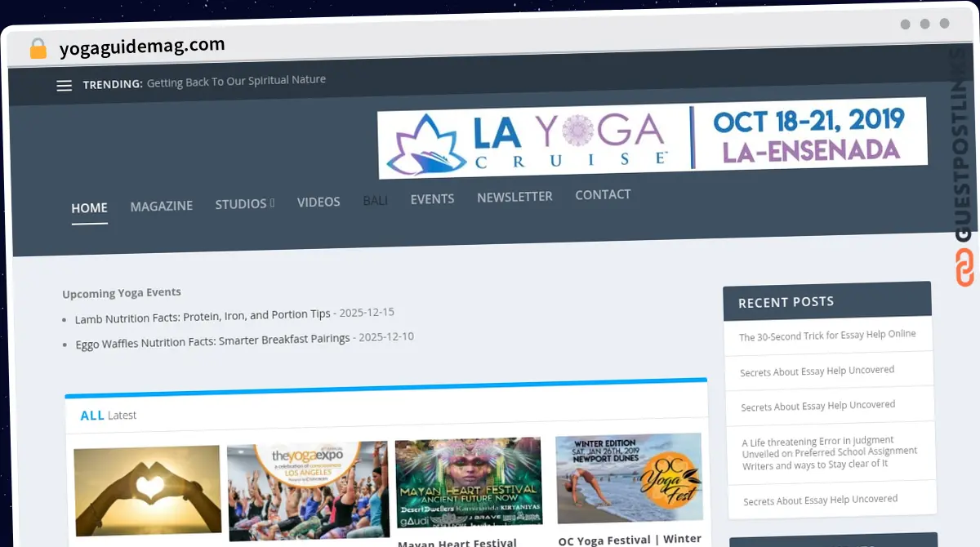The height and width of the screenshot is (547, 980).
Task: Open the hamburger menu icon
Action: (64, 86)
